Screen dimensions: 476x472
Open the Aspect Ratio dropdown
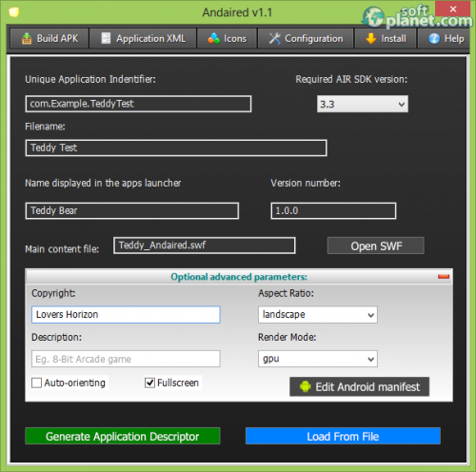(318, 315)
